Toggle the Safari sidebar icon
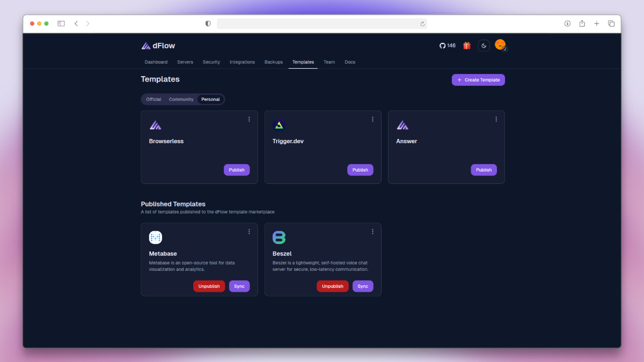The width and height of the screenshot is (644, 362). (x=61, y=24)
